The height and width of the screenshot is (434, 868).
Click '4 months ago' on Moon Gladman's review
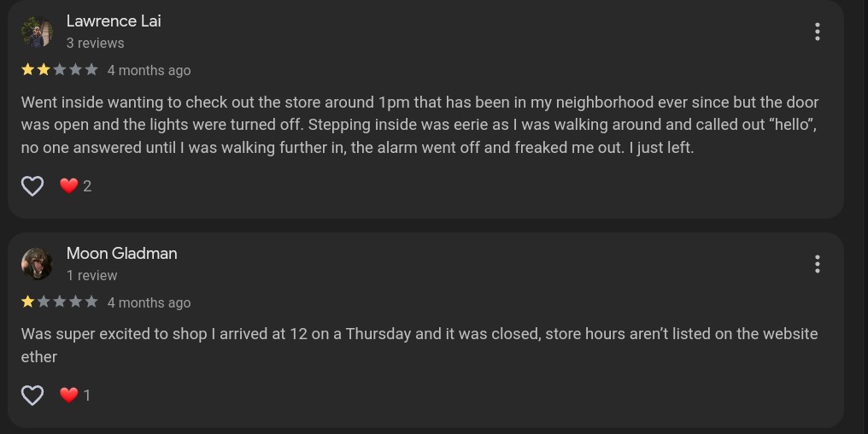point(149,302)
